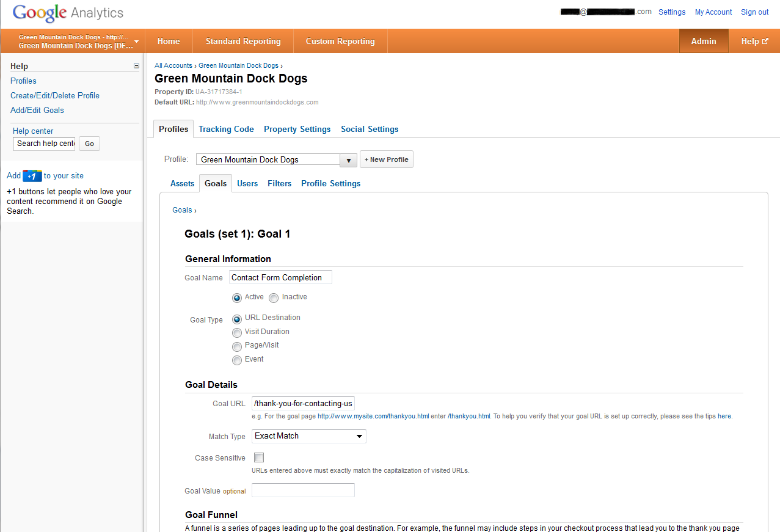Image resolution: width=780 pixels, height=532 pixels.
Task: Open My Account link
Action: (713, 12)
